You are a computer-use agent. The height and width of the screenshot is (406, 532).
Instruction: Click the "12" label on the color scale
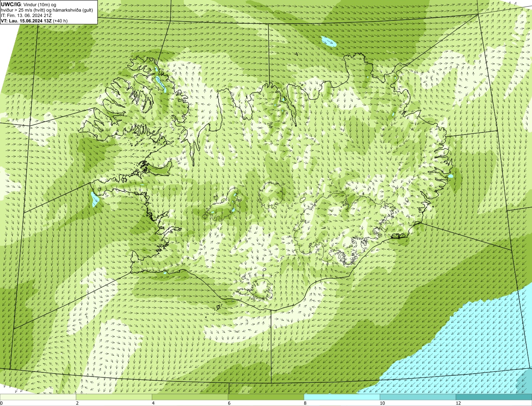(x=458, y=403)
